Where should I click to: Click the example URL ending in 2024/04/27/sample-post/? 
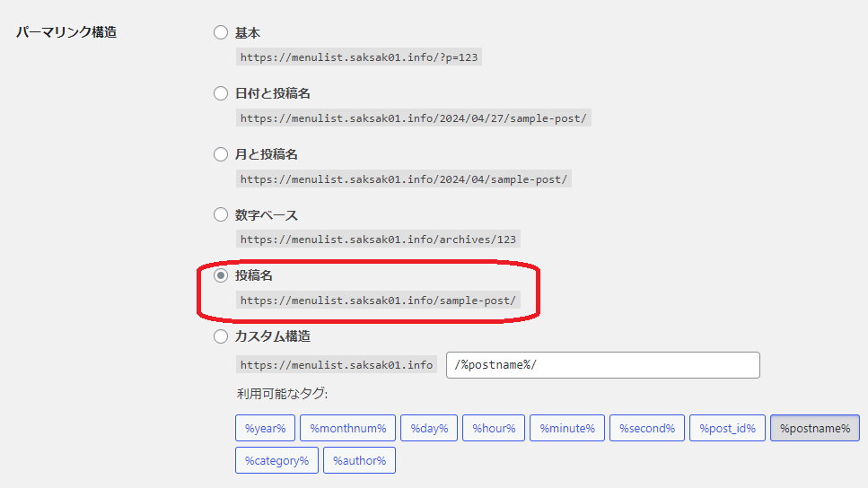click(414, 118)
